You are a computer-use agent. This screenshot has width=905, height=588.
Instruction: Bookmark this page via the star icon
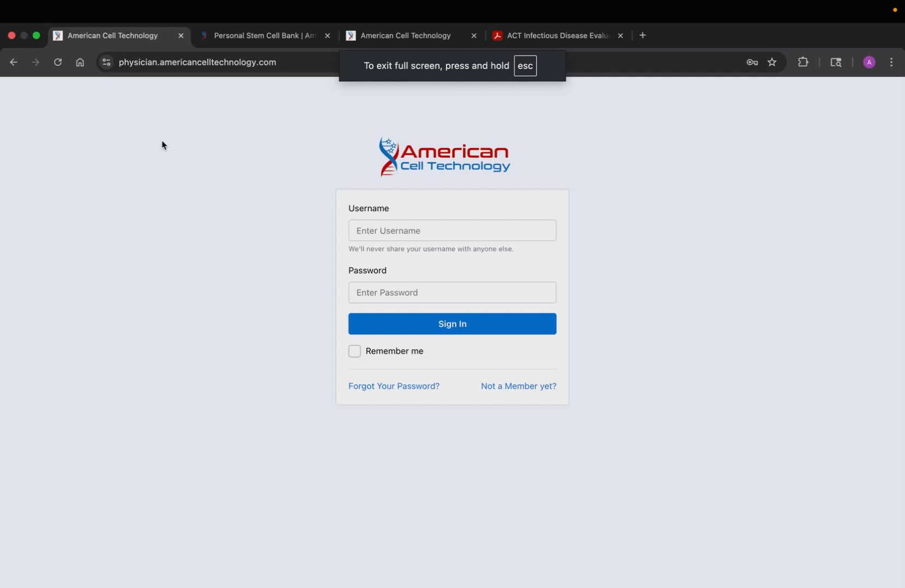(x=772, y=62)
